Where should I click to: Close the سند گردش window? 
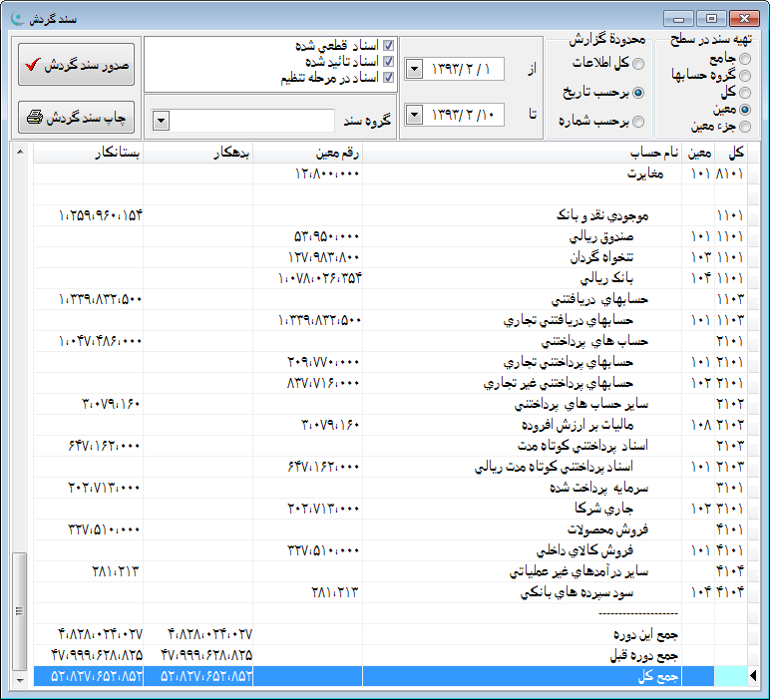(744, 19)
